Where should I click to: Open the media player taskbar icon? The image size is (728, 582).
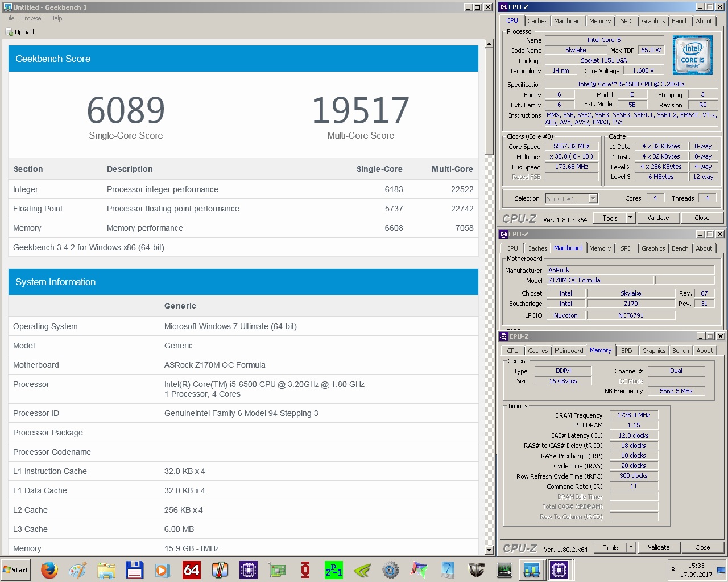[163, 569]
